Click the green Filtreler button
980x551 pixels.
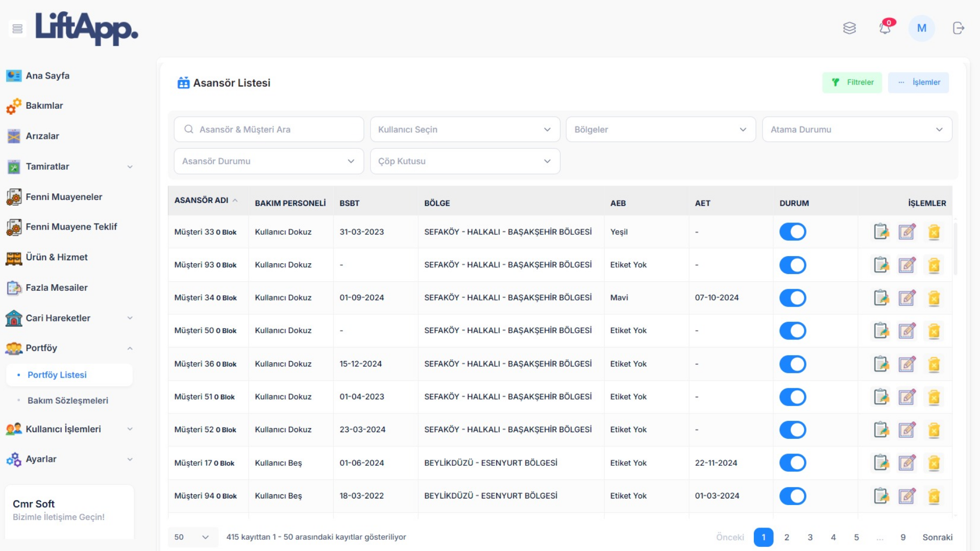coord(852,82)
